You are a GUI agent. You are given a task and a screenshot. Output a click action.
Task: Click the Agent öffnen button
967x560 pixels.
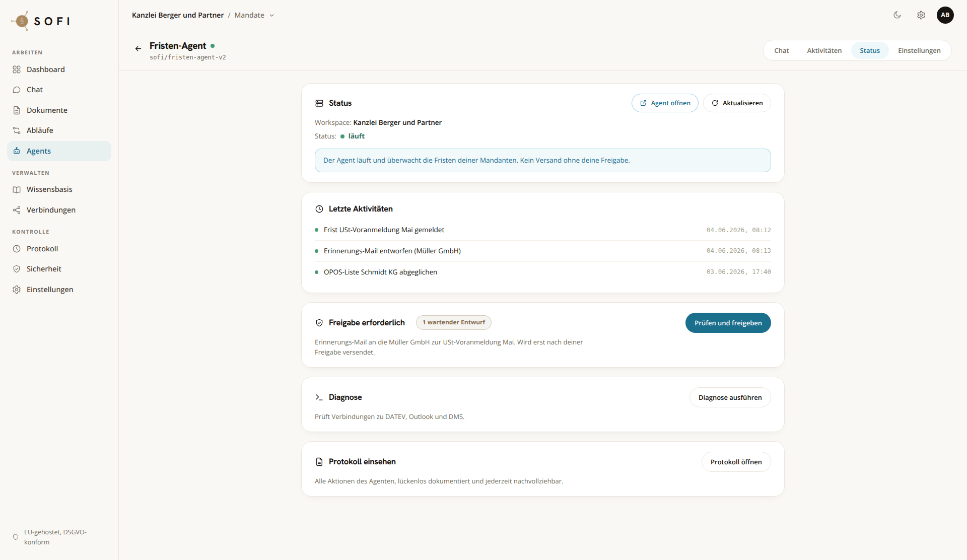665,103
